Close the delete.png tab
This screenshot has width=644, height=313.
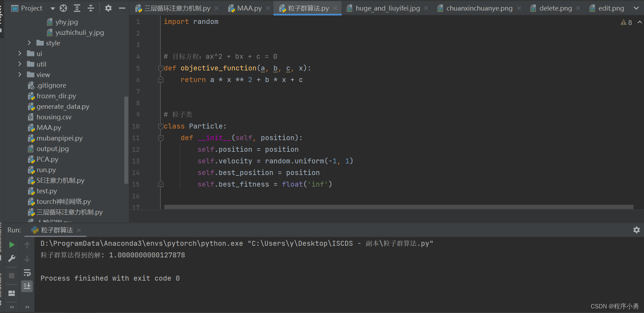(578, 8)
